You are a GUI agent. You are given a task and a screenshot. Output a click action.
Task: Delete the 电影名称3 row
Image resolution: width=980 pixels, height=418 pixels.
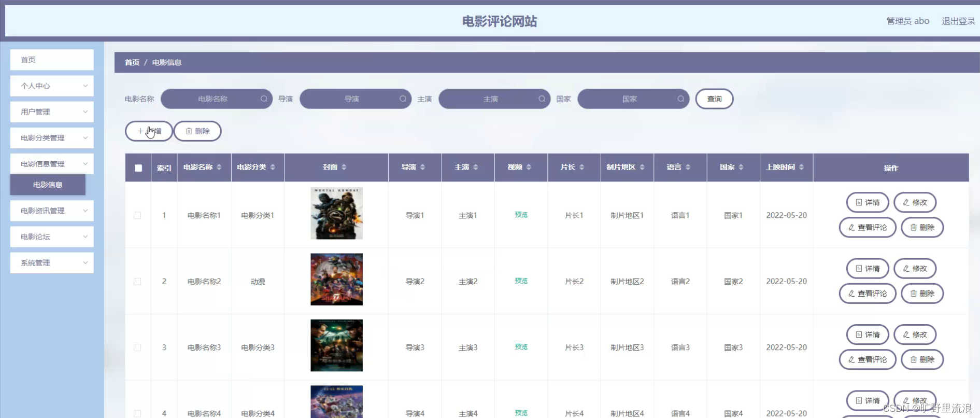pyautogui.click(x=922, y=359)
